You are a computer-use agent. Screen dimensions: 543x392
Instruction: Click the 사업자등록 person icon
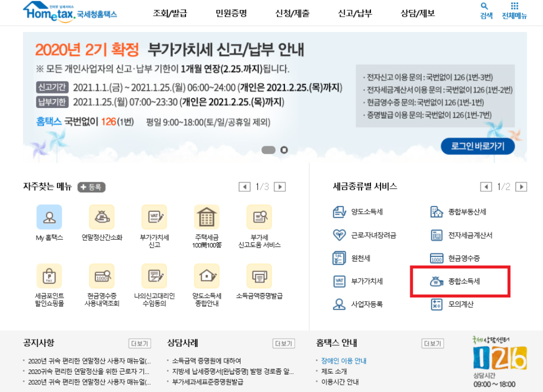tap(339, 304)
